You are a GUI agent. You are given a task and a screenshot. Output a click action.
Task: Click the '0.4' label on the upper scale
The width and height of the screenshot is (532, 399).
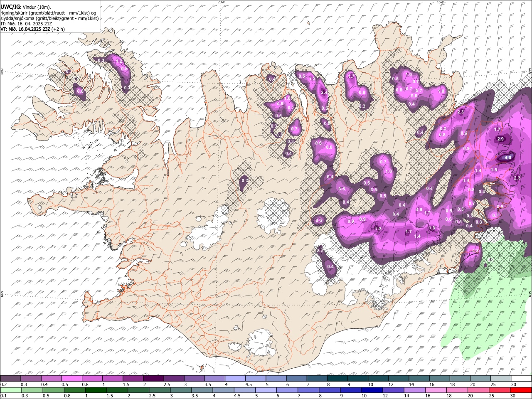tap(44, 384)
